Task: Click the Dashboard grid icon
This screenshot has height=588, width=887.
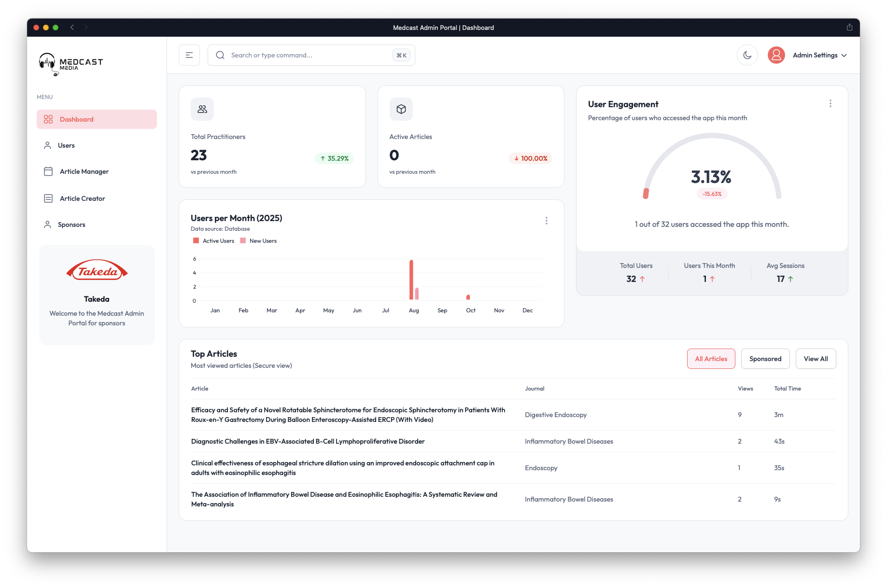Action: 48,119
